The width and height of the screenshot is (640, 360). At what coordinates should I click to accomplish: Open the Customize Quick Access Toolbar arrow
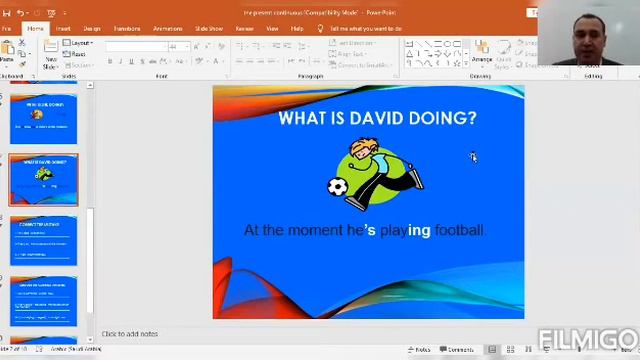tap(64, 13)
